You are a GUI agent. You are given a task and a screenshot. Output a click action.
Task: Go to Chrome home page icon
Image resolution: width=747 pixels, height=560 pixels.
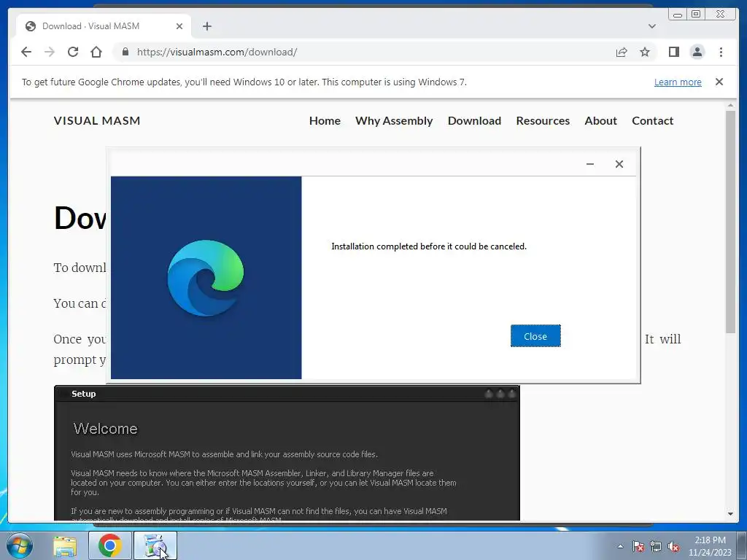click(x=96, y=52)
